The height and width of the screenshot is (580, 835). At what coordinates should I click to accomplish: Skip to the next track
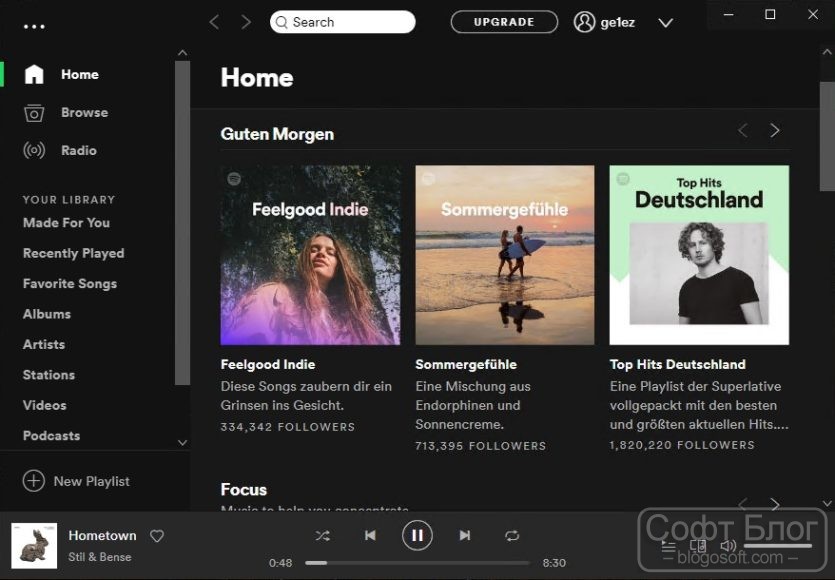[x=464, y=535]
